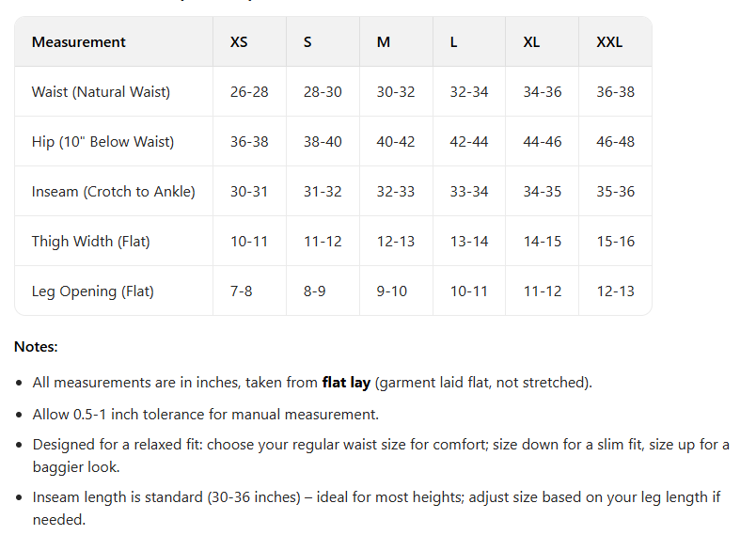Click the XXL size column header
Viewport: 756px width, 535px height.
pos(609,42)
